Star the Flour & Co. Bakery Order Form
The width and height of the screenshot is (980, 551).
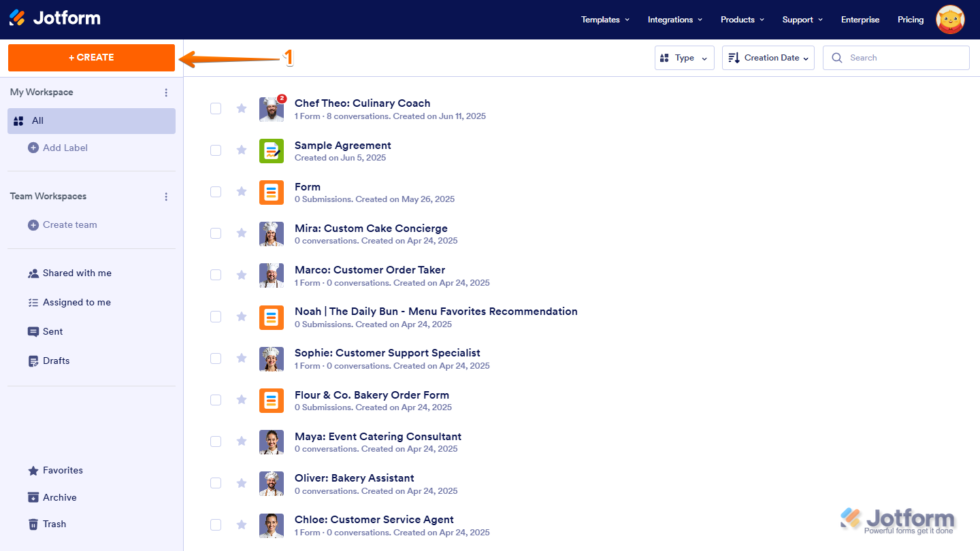pos(242,400)
